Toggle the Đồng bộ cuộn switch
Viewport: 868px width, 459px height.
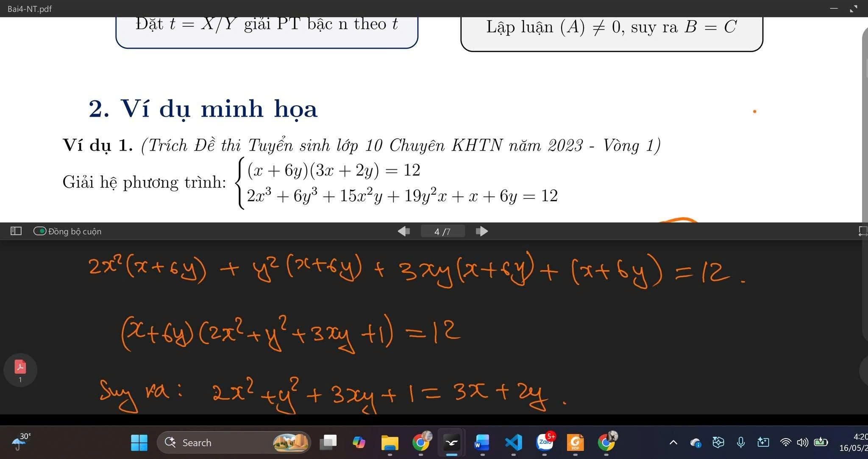[x=40, y=231]
